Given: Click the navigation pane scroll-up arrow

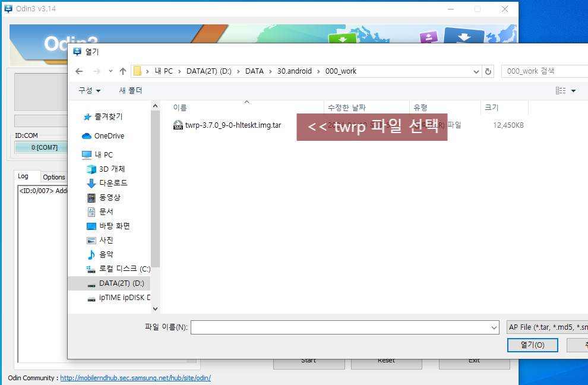Looking at the screenshot, I should point(155,106).
